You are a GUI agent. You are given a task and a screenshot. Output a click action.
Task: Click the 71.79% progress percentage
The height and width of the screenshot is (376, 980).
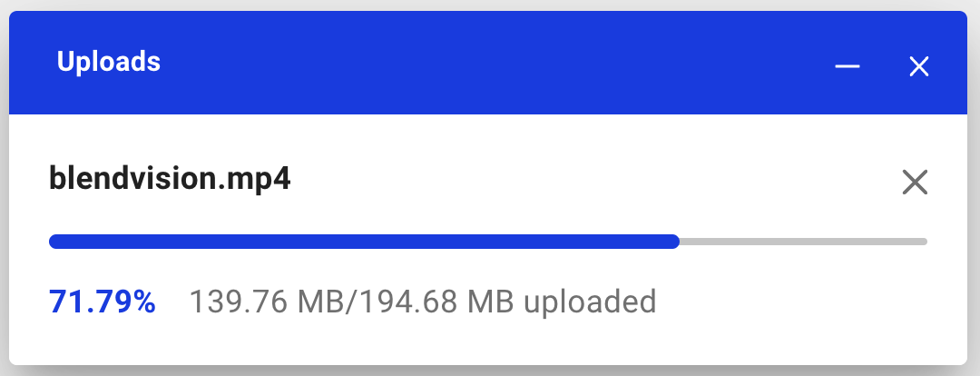point(103,302)
